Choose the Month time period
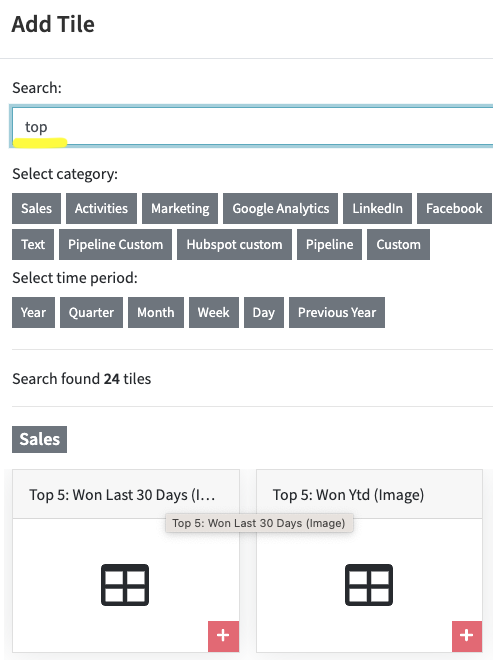493x660 pixels. pos(156,312)
